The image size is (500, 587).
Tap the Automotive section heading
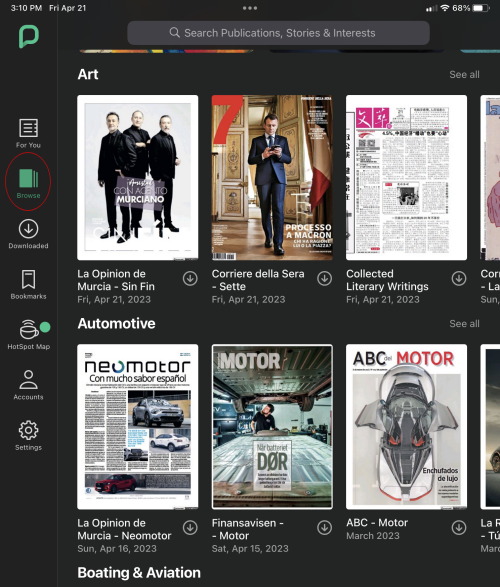click(116, 323)
